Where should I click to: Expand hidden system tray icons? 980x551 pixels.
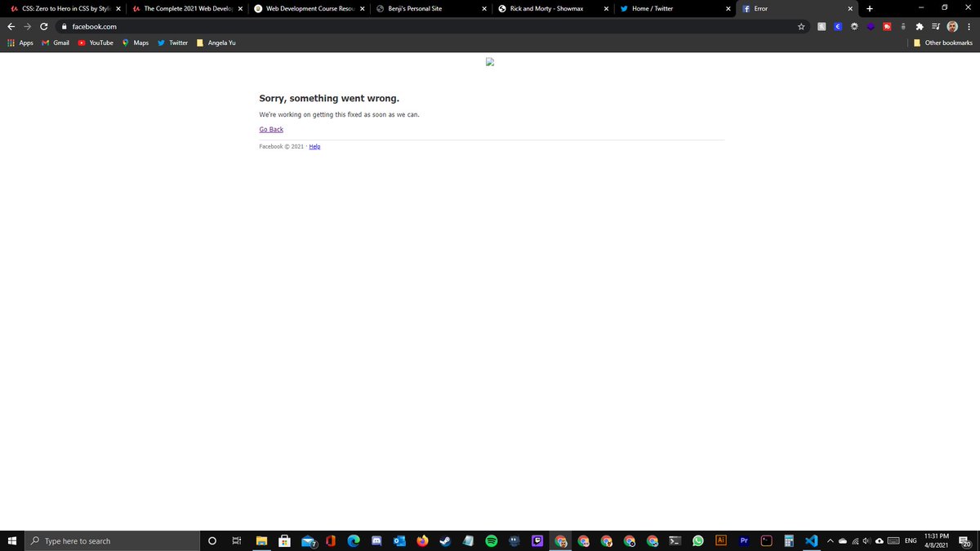tap(830, 540)
